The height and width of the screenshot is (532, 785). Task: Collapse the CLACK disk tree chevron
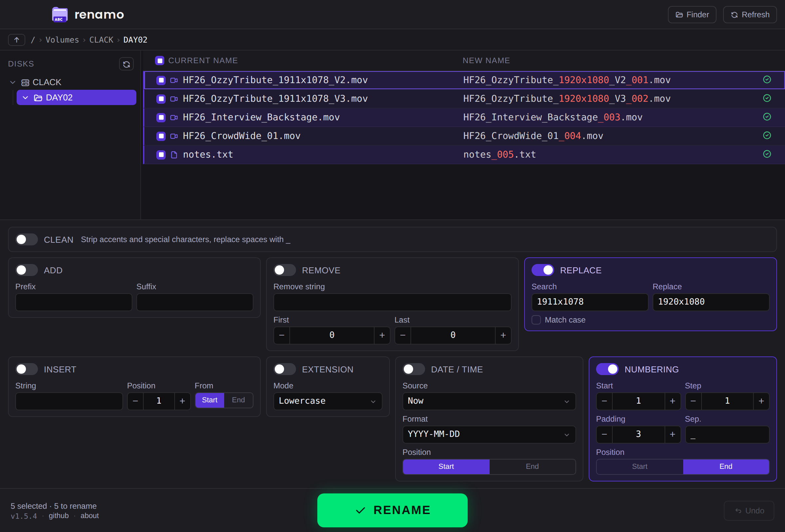pos(13,82)
